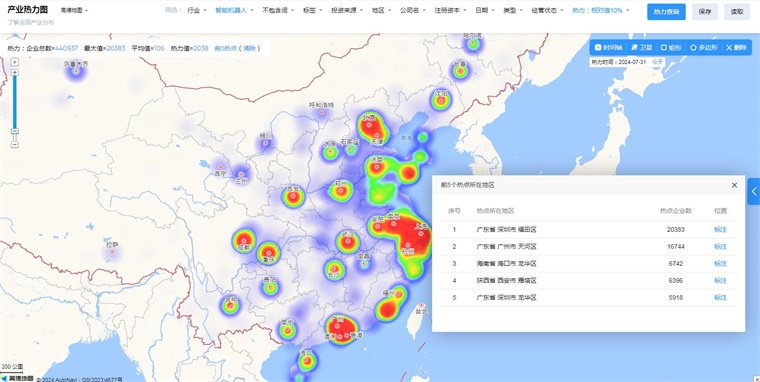Click the 今天 link beside heat time
The height and width of the screenshot is (382, 760).
pos(657,62)
